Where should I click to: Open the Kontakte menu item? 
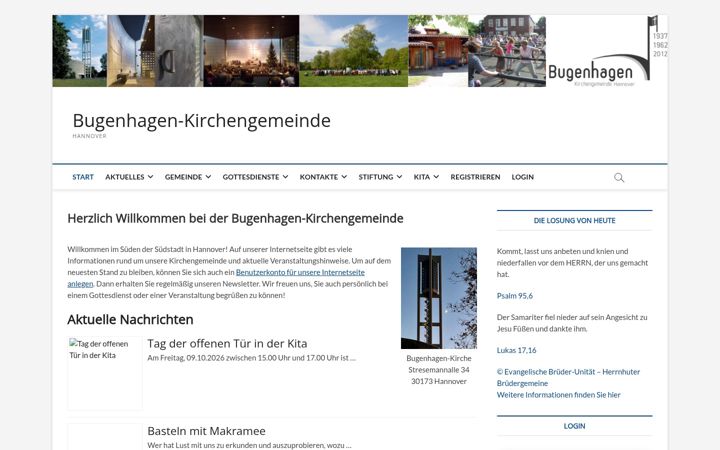(319, 177)
